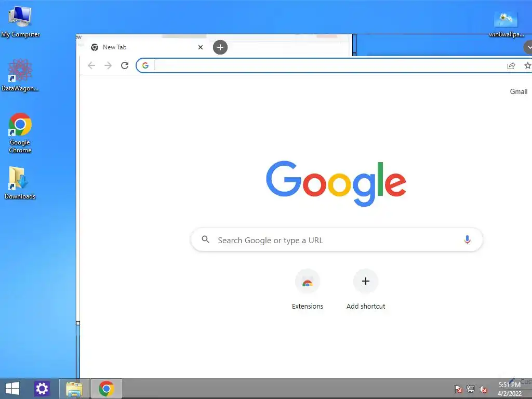
Task: Open the Downloads folder desktop icon
Action: [20, 182]
